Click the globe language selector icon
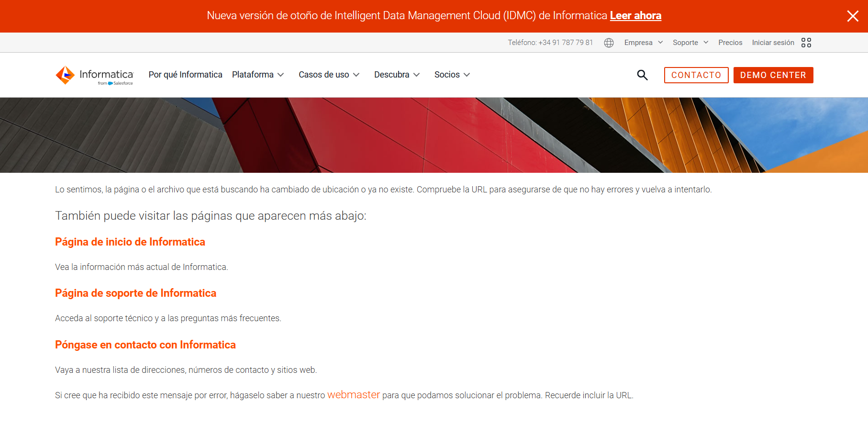This screenshot has height=437, width=868. pos(609,43)
